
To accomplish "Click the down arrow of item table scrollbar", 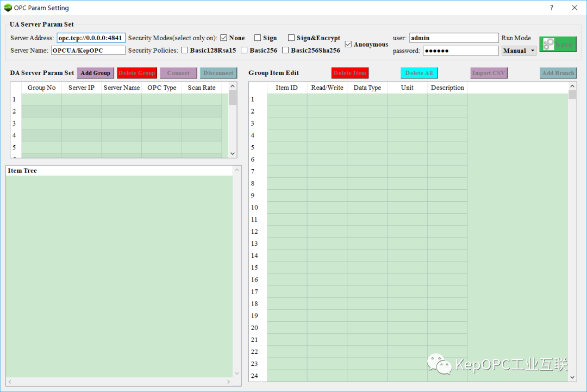I will tap(572, 377).
